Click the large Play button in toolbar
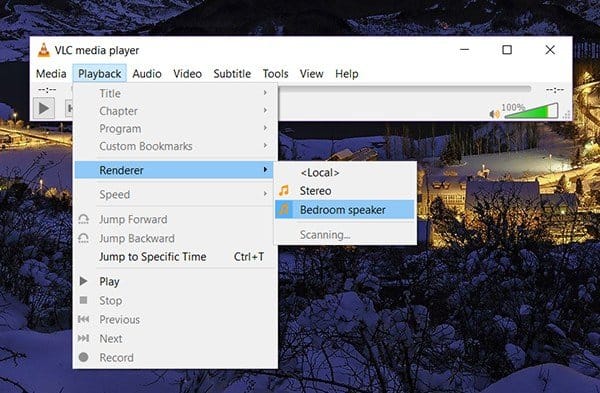Image resolution: width=600 pixels, height=393 pixels. point(44,108)
